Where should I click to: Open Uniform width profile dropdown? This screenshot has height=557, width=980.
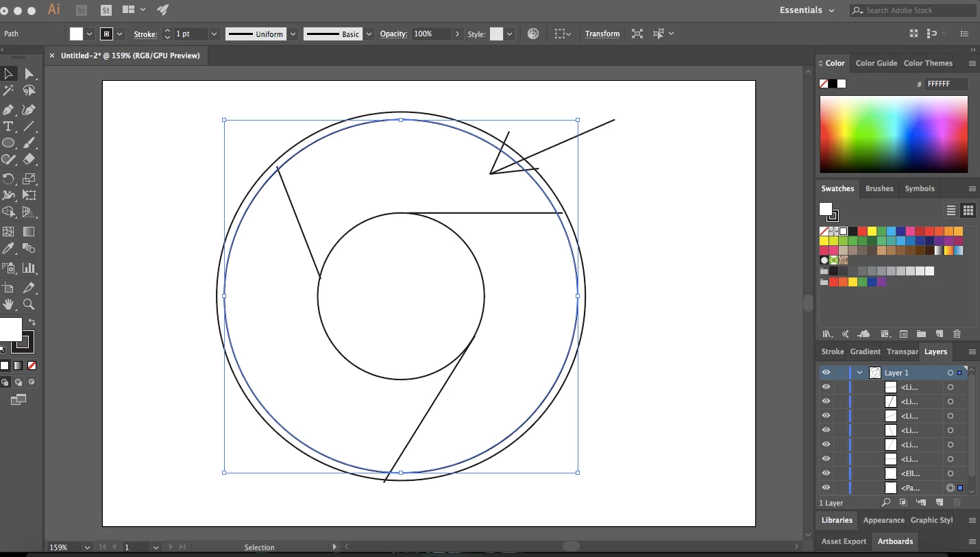(x=293, y=34)
